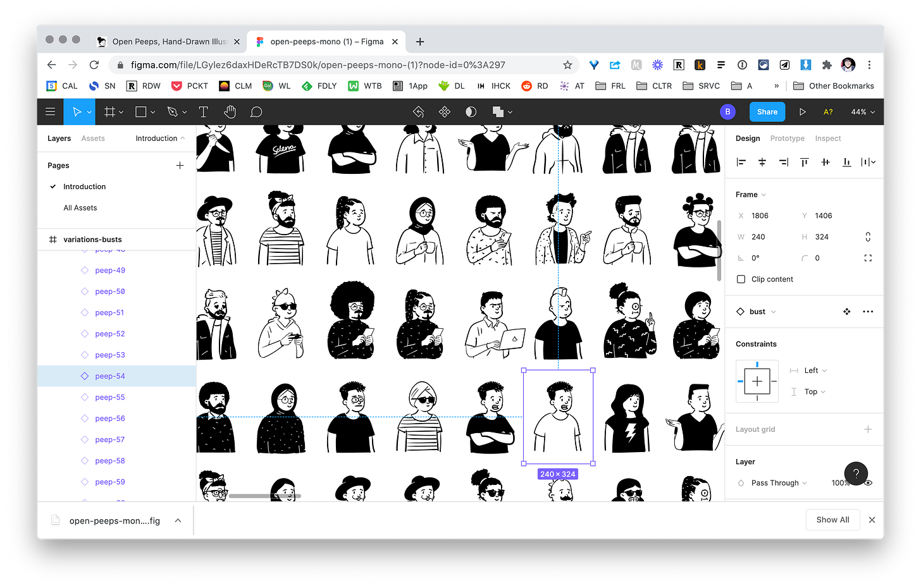Viewport: 921px width, 588px height.
Task: Add a layout grid
Action: 868,429
